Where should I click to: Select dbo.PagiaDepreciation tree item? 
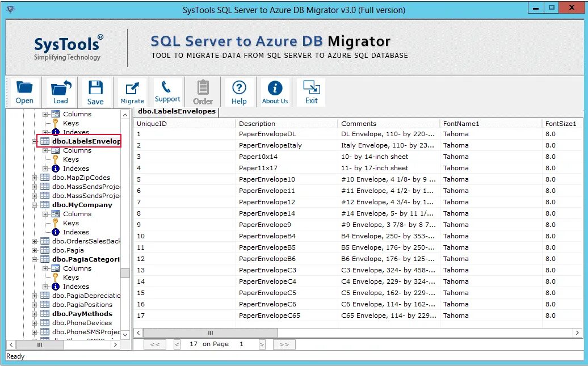[87, 296]
